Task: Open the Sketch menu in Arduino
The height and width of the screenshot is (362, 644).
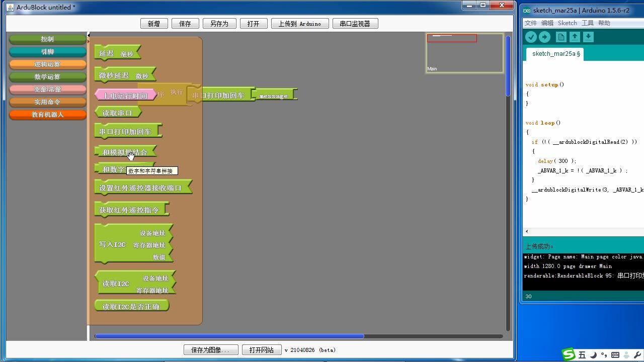Action: tap(568, 23)
